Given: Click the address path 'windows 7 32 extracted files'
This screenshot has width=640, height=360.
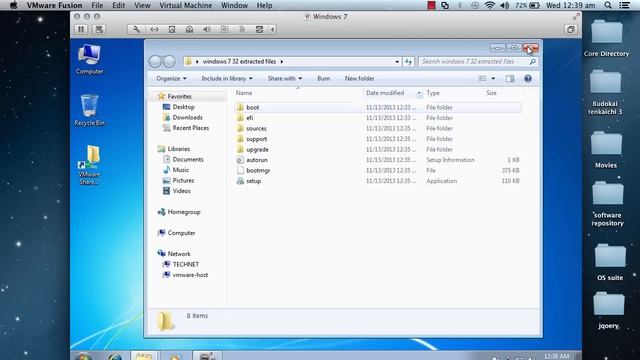Looking at the screenshot, I should point(239,62).
